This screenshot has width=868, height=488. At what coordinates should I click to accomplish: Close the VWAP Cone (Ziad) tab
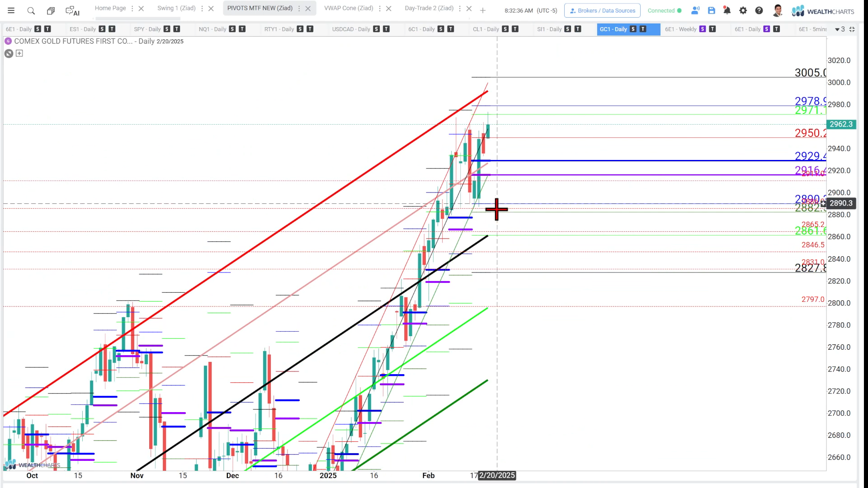[x=388, y=8]
